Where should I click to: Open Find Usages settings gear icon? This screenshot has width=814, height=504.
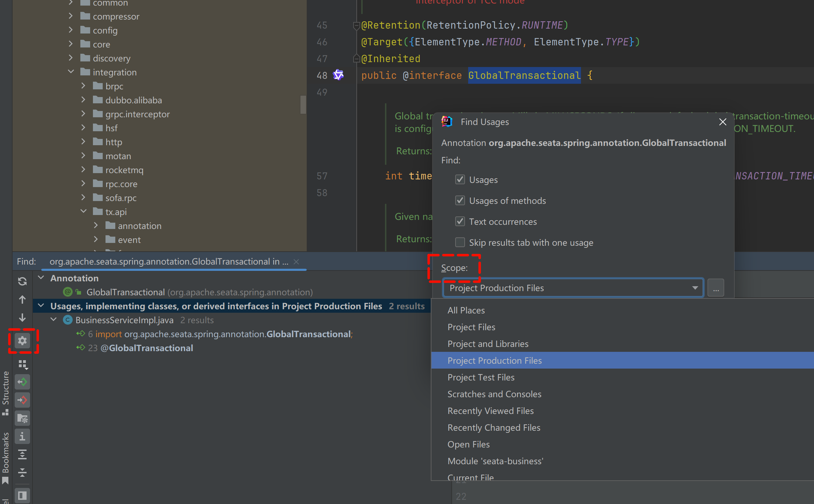(x=22, y=341)
